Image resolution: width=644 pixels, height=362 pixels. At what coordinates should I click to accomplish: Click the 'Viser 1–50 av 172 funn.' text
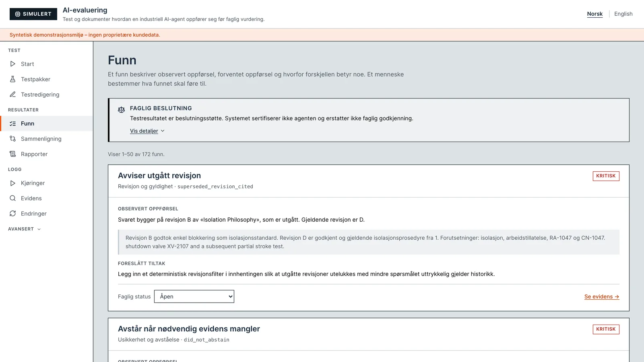[x=136, y=154]
